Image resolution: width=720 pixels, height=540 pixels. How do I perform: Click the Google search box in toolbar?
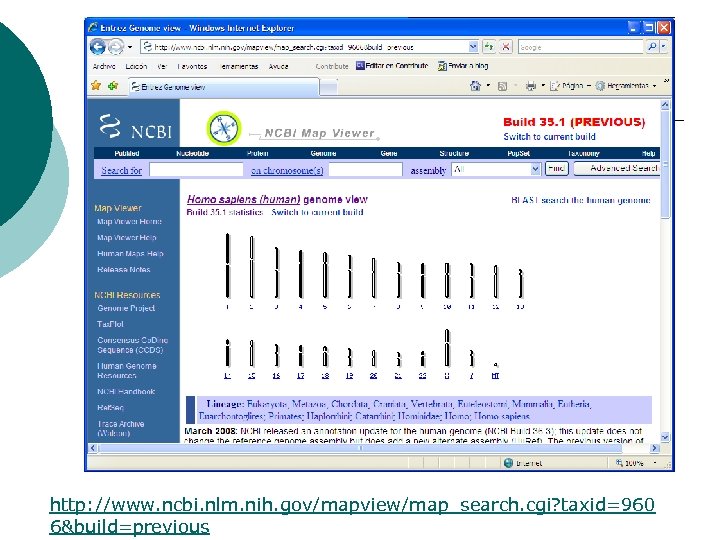580,47
